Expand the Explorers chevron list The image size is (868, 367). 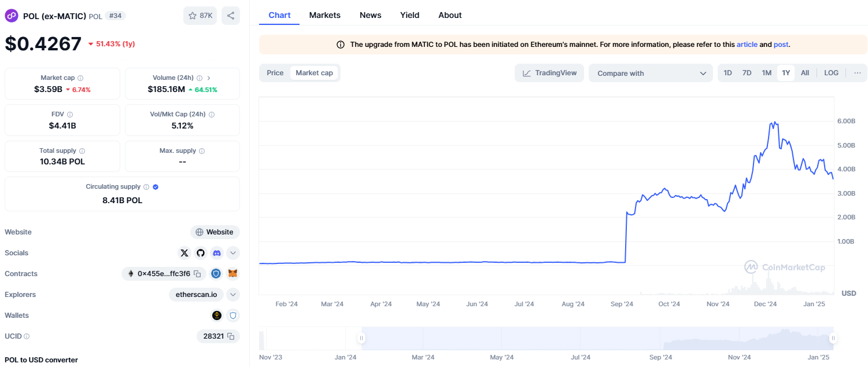pyautogui.click(x=233, y=295)
